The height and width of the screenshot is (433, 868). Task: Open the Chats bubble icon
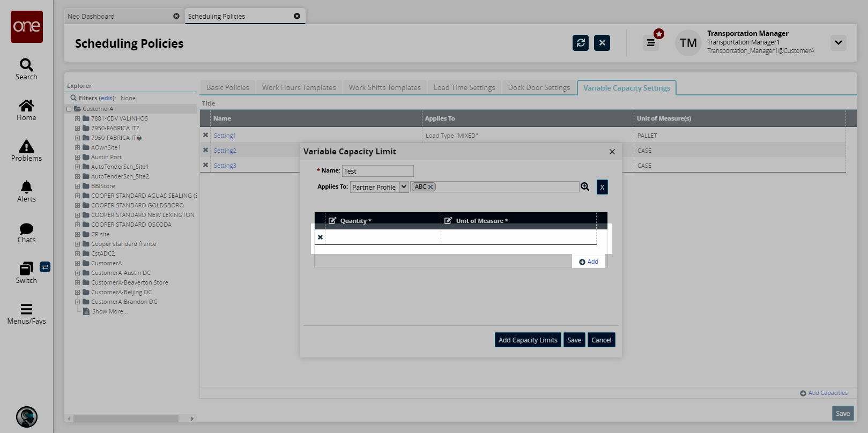click(26, 229)
